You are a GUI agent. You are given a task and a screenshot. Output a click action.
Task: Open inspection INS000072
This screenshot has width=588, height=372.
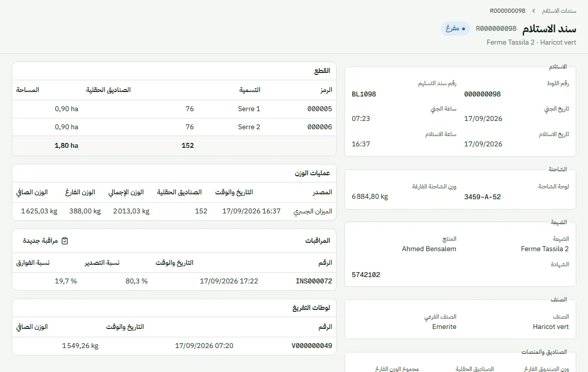314,281
